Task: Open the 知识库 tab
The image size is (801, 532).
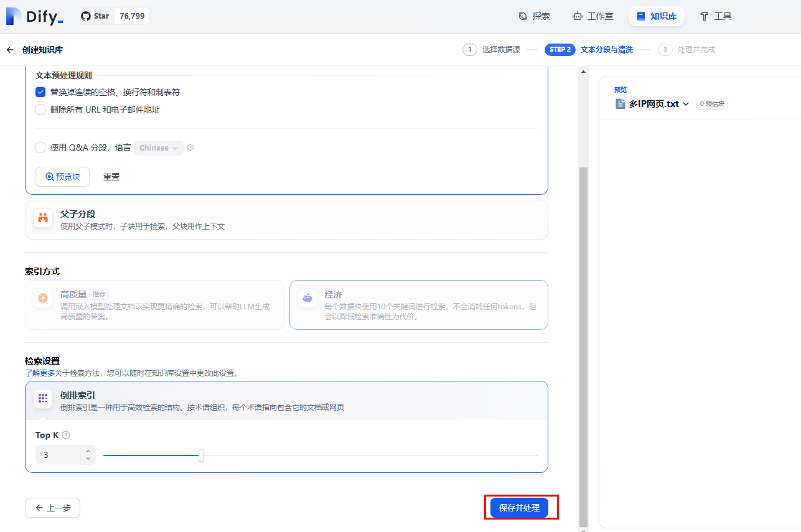Action: (x=657, y=16)
